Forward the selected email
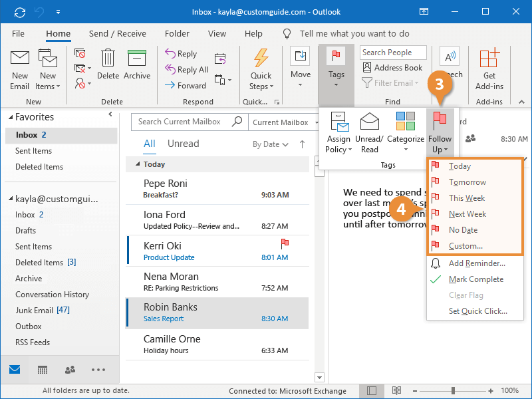Screen dimensions: 532x399 click(186, 86)
